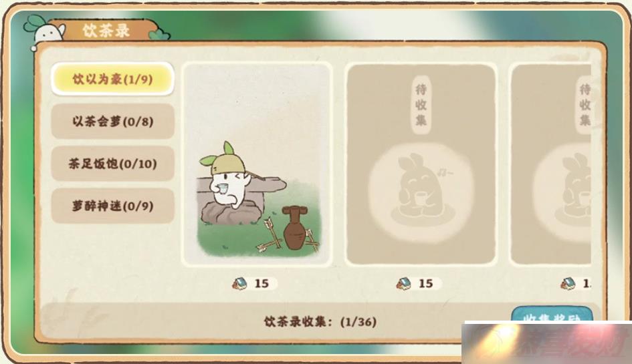The width and height of the screenshot is (632, 364).
Task: Click the 15 reward count under first card
Action: coord(261,283)
